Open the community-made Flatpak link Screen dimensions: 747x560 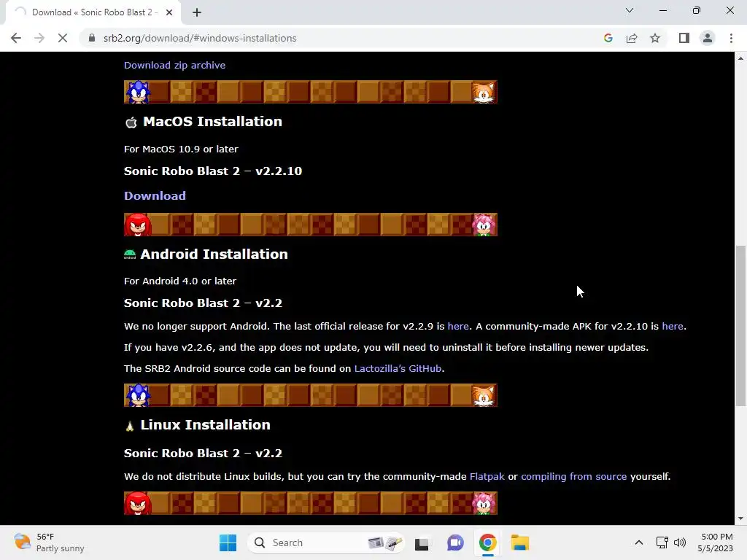(487, 477)
